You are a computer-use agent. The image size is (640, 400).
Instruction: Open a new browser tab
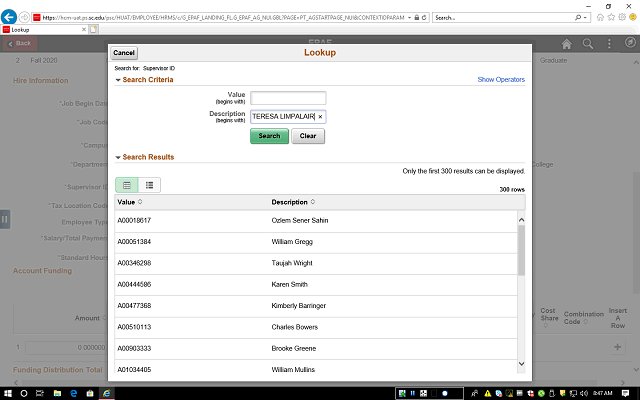click(94, 29)
